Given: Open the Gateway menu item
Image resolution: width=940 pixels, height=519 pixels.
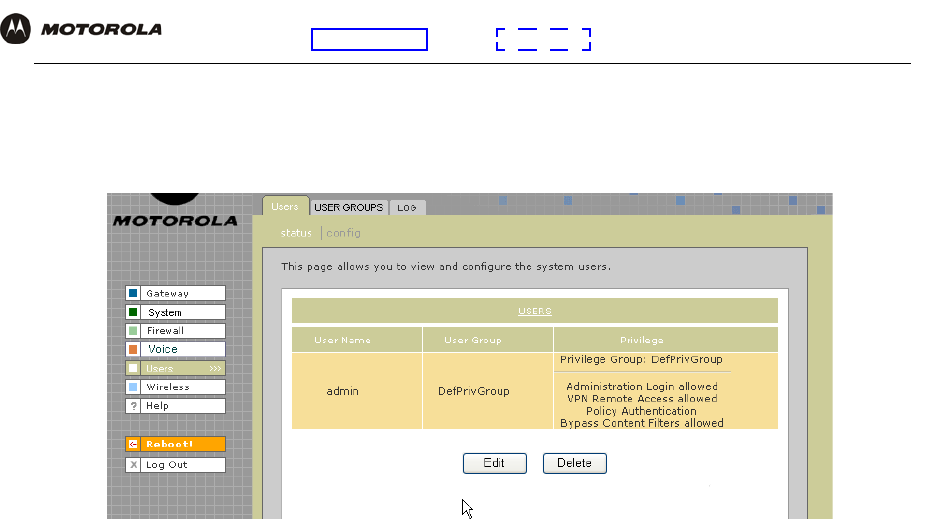Looking at the screenshot, I should point(175,293).
